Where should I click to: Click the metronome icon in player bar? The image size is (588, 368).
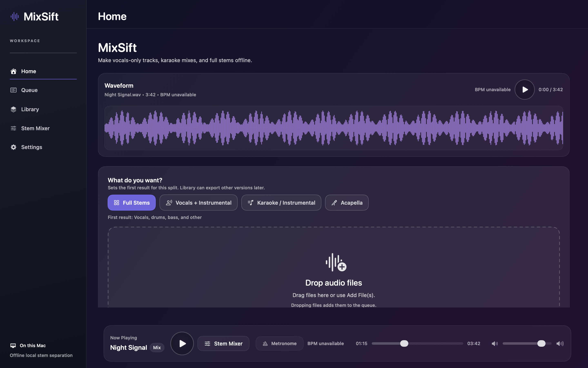coord(265,343)
